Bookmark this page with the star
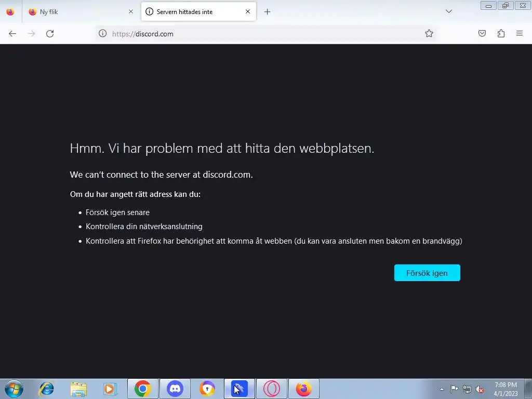 click(429, 34)
